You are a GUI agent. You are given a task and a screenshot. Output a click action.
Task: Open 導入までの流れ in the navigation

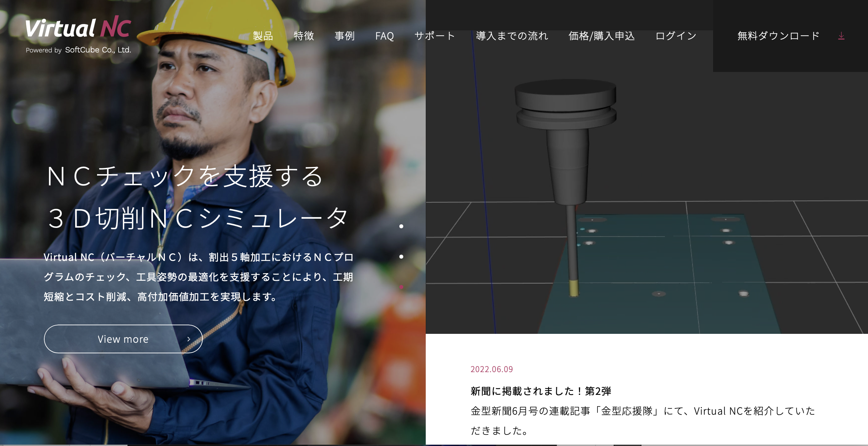coord(512,36)
